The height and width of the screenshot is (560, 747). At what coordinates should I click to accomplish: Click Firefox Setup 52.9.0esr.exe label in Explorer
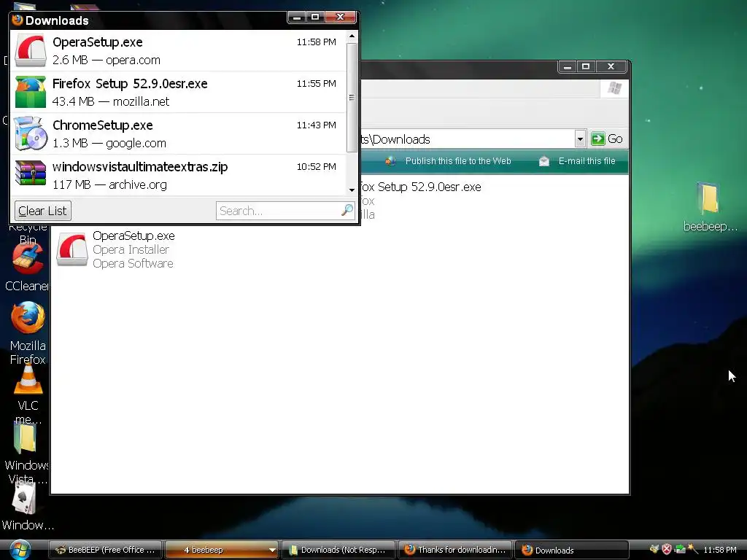[419, 187]
